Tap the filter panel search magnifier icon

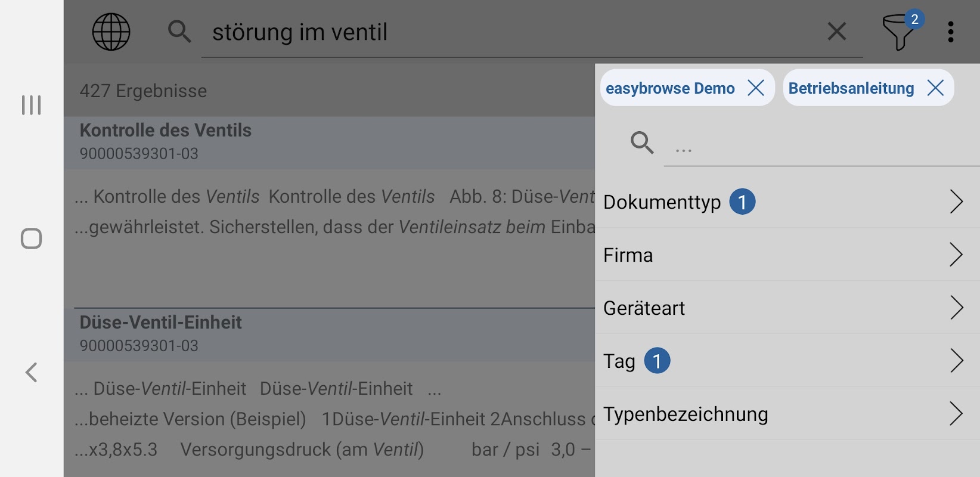click(642, 143)
